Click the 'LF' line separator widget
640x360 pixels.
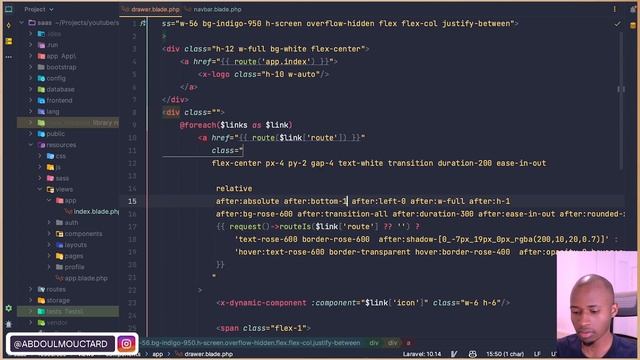(x=537, y=354)
